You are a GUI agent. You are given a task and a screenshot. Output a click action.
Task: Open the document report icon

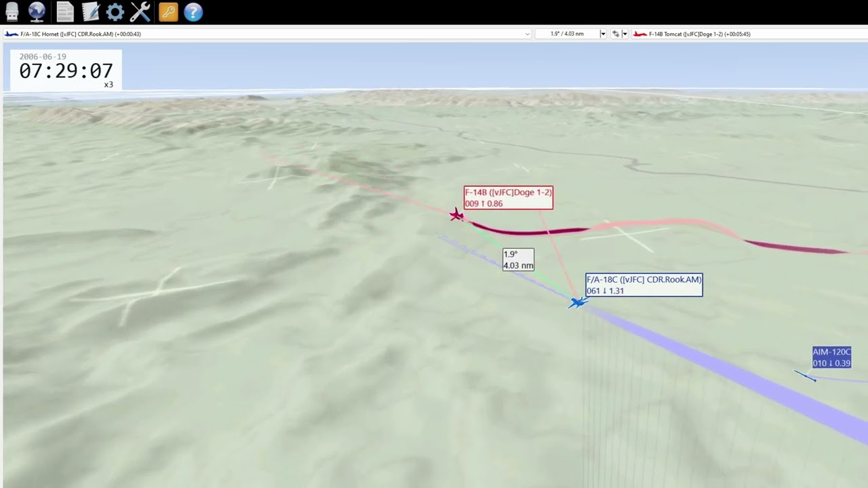point(65,12)
